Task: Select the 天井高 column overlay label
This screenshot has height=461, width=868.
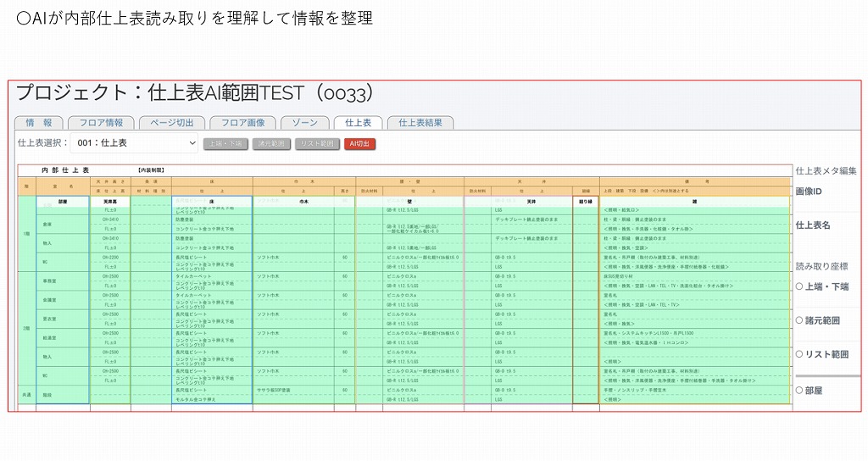Action: coord(110,202)
